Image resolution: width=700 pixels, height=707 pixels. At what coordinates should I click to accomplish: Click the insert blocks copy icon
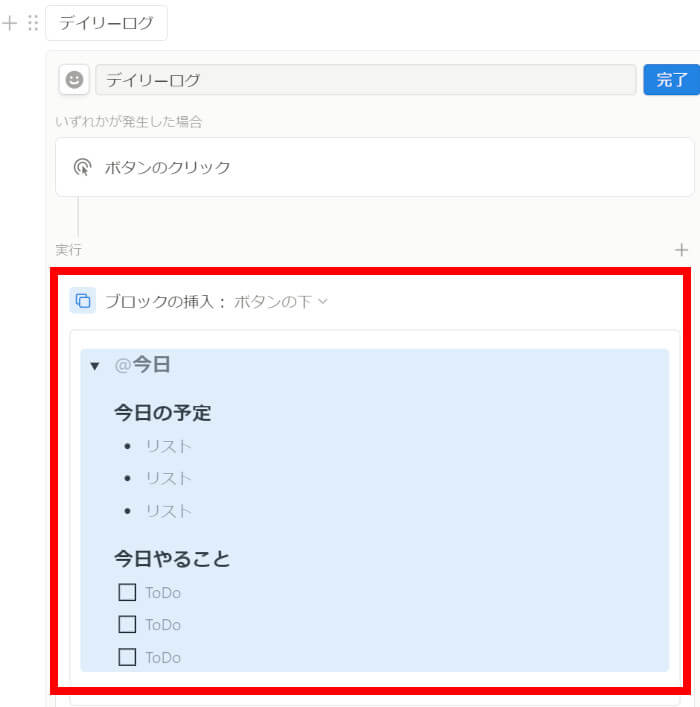[x=83, y=300]
